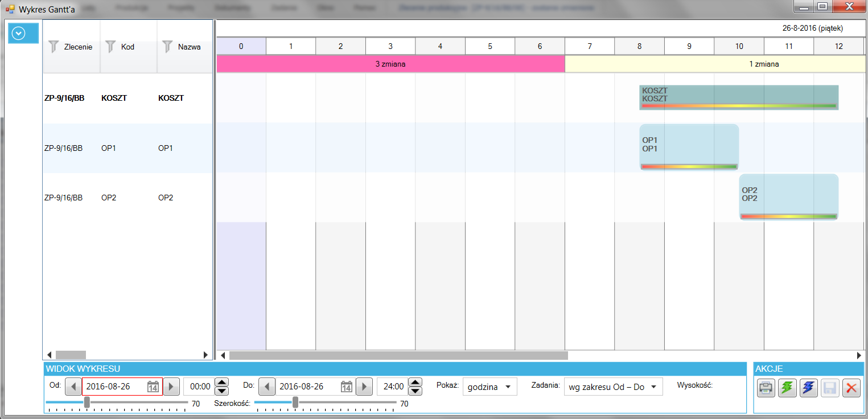Viewport: 868px width, 419px height.
Task: Click the disabled save diskette icon
Action: click(830, 388)
